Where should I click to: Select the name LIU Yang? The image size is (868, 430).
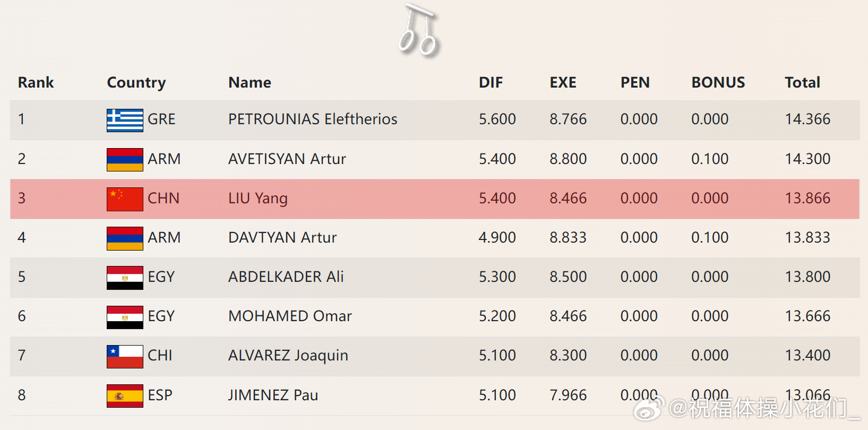point(258,199)
